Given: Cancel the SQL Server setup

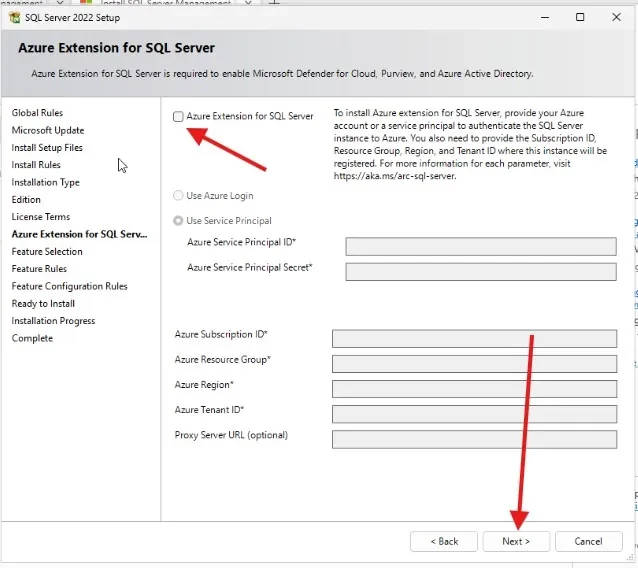Looking at the screenshot, I should point(588,541).
